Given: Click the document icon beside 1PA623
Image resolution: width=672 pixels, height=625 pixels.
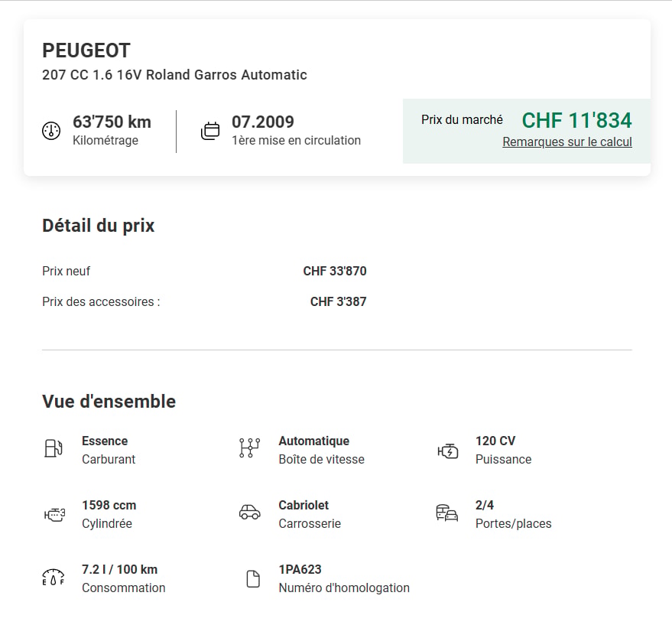Looking at the screenshot, I should pos(253,578).
